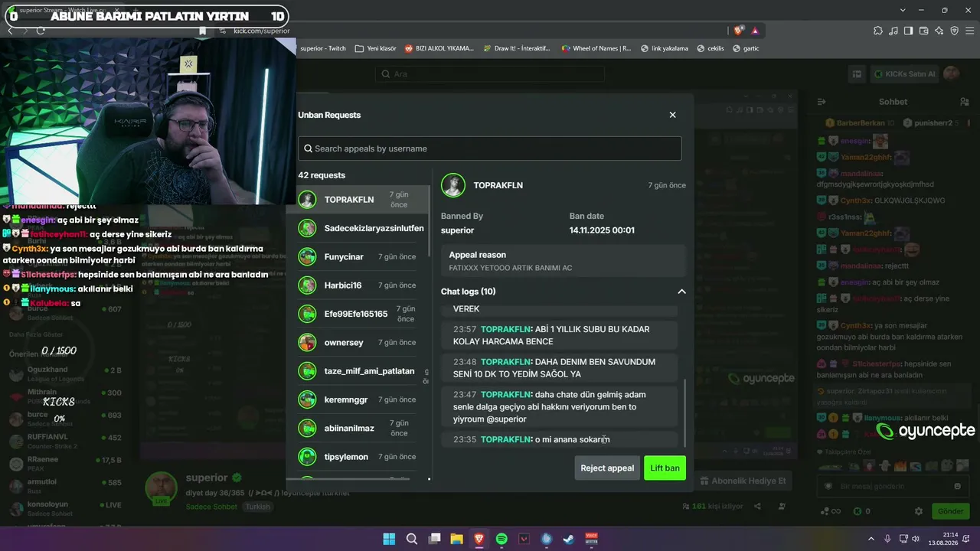Viewport: 980px width, 551px height.
Task: Click chat message input Bir mesaj gönderin
Action: tap(892, 486)
